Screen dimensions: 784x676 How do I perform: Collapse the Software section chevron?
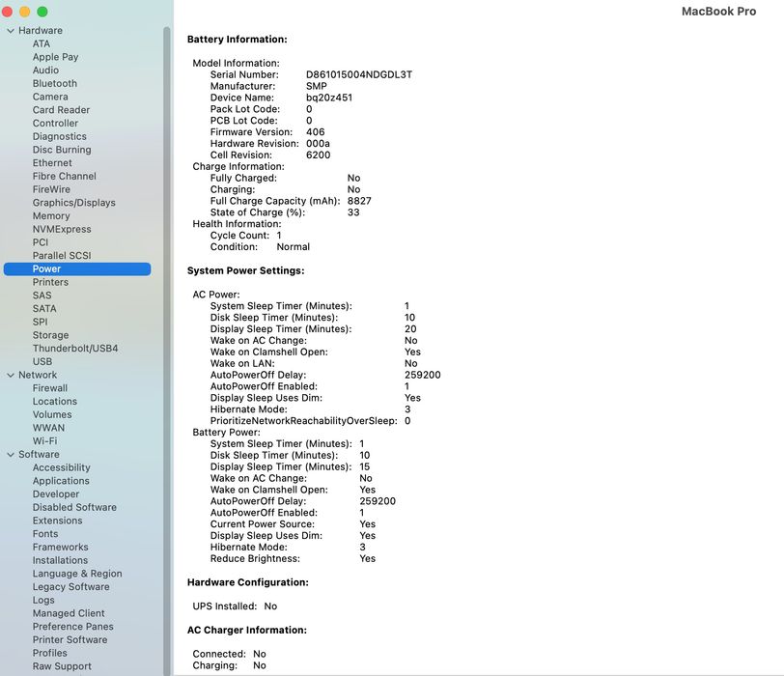pyautogui.click(x=11, y=455)
